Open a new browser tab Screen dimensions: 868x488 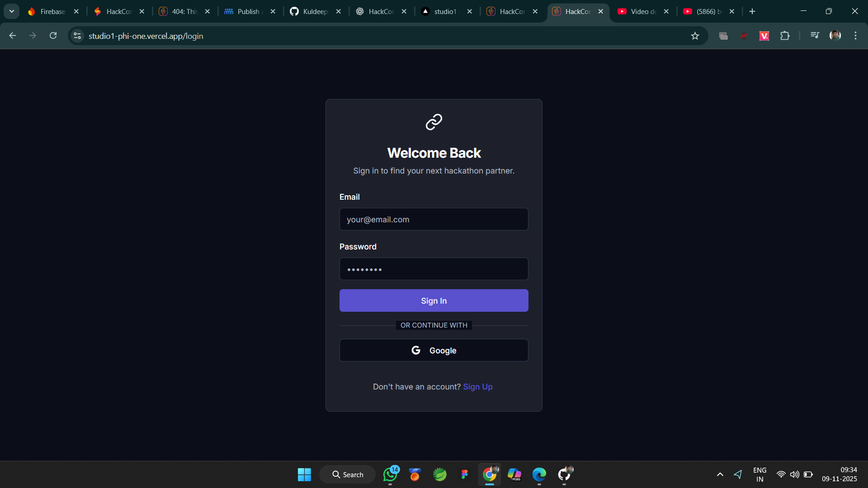pyautogui.click(x=752, y=11)
